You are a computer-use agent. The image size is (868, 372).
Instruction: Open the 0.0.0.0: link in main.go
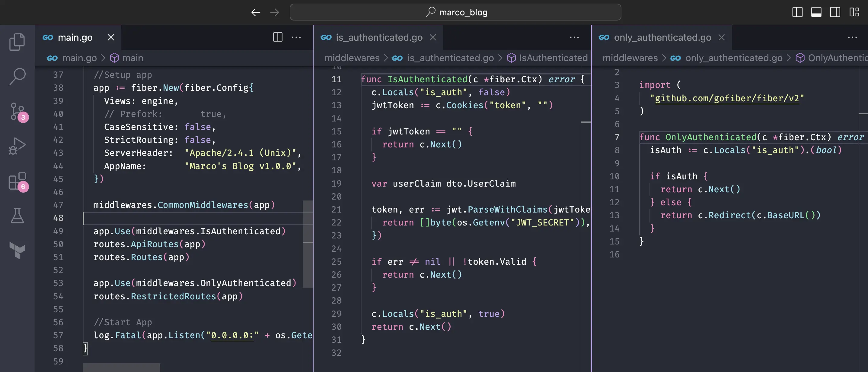tap(232, 335)
